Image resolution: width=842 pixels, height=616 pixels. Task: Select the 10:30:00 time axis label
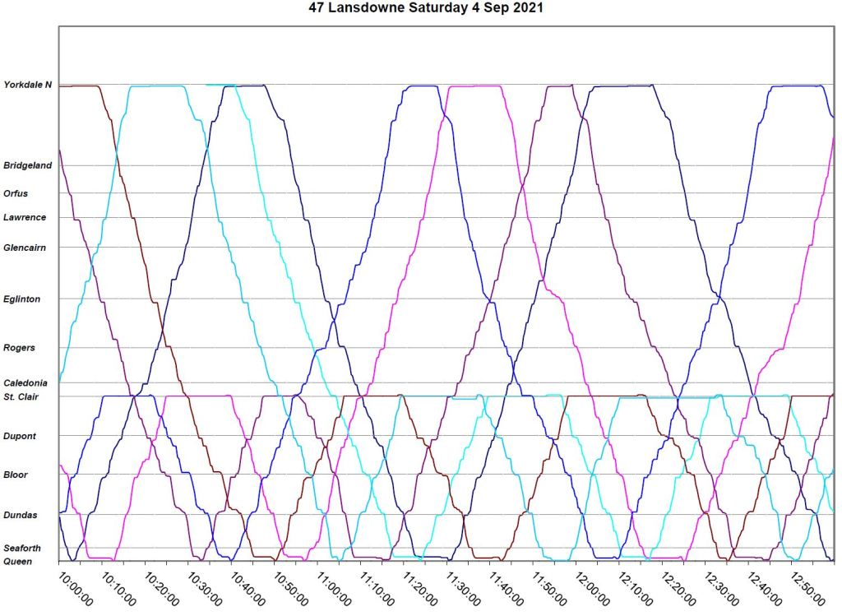204,585
